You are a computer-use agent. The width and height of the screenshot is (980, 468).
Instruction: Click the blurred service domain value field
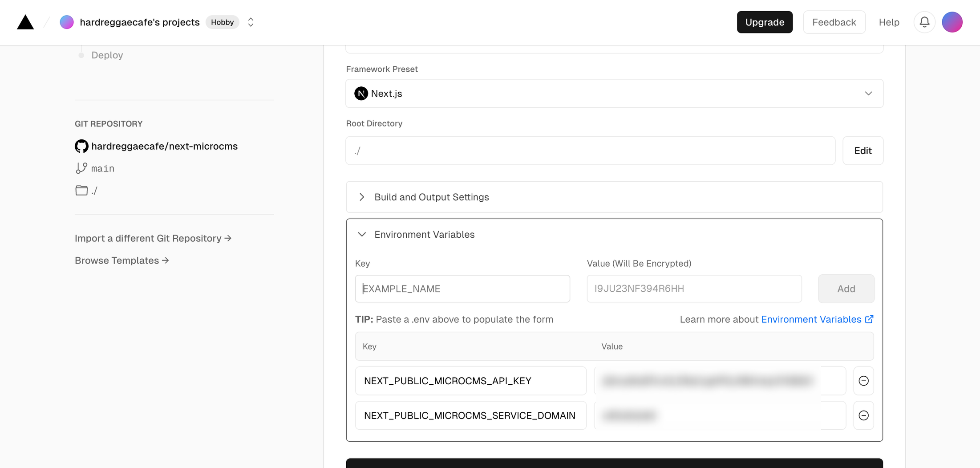(x=720, y=415)
